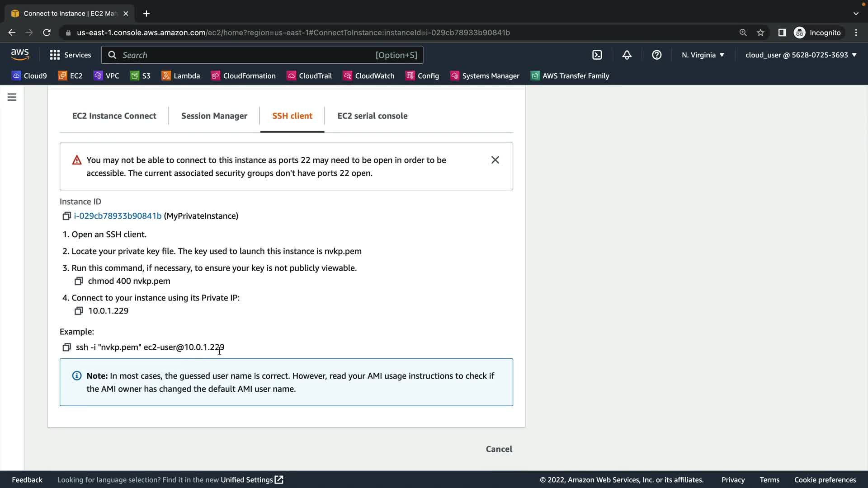This screenshot has height=488, width=868.
Task: Open the i-029cb78933b90841b instance link
Action: [x=118, y=216]
